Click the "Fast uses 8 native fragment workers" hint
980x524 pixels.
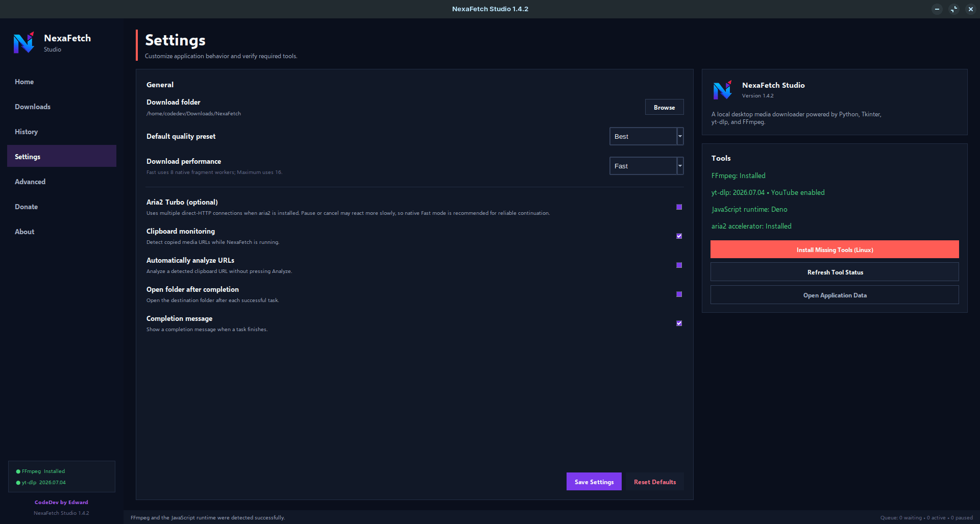coord(214,172)
